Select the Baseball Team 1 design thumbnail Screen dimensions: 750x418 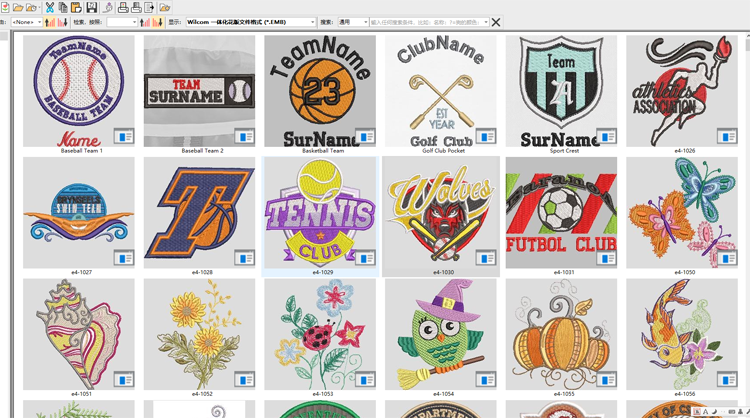79,91
